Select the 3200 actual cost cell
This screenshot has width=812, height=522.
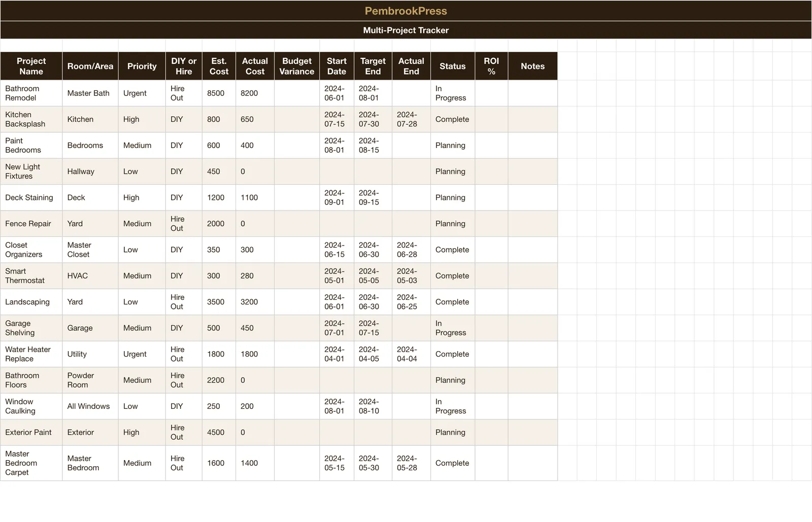(255, 302)
